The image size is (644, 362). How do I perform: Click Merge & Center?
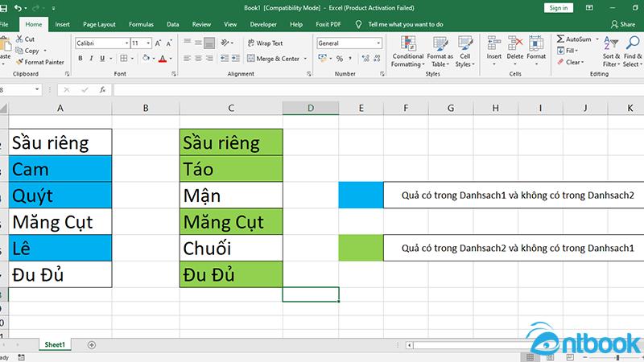pyautogui.click(x=273, y=59)
